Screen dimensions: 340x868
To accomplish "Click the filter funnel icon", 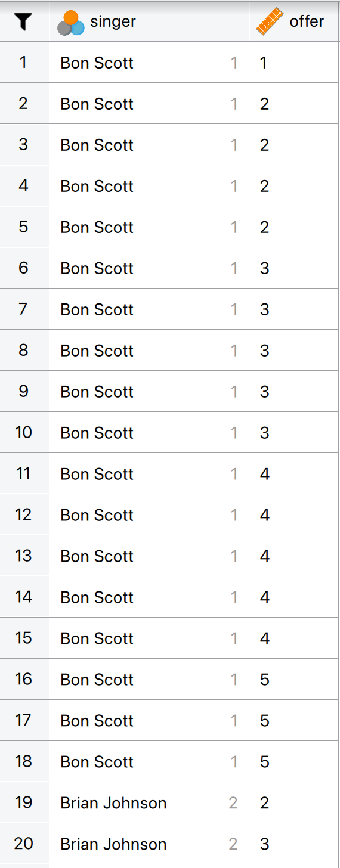I will coord(23,22).
